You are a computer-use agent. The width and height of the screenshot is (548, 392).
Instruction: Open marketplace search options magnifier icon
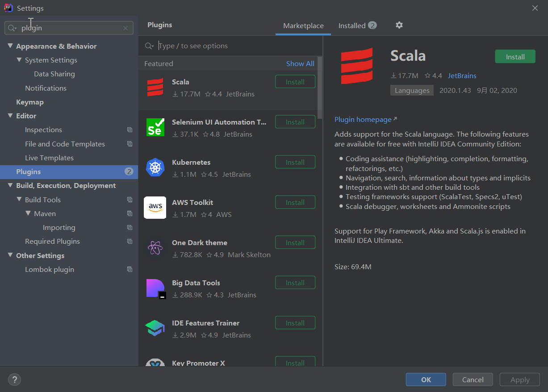pyautogui.click(x=150, y=46)
